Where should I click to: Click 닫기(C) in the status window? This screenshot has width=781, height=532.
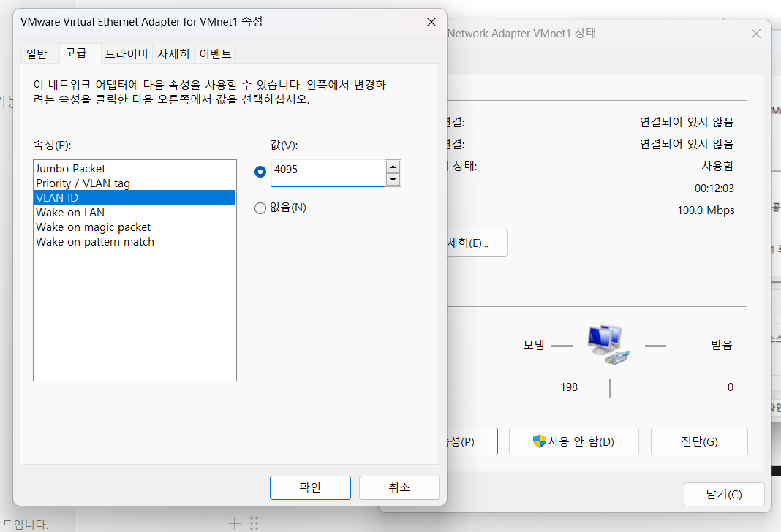724,494
